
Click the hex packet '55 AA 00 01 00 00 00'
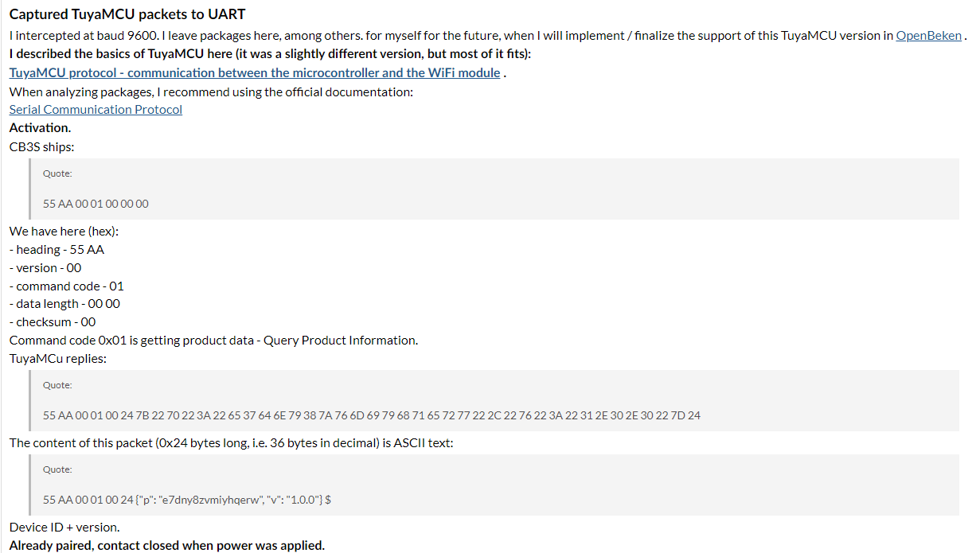[x=96, y=204]
